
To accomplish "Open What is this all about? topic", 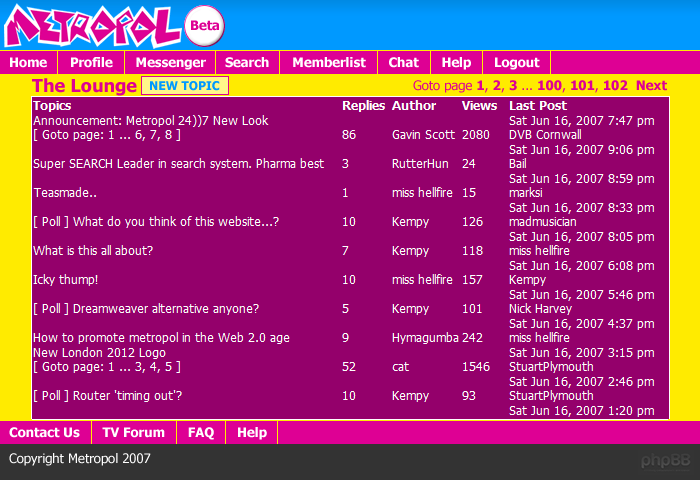I will [x=93, y=251].
